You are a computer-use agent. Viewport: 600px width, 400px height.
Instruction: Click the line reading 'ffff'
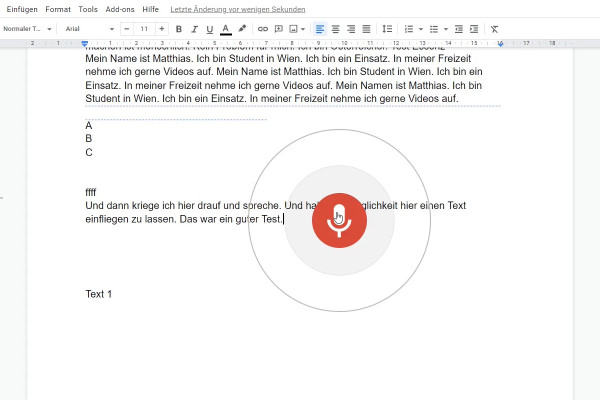pyautogui.click(x=91, y=192)
